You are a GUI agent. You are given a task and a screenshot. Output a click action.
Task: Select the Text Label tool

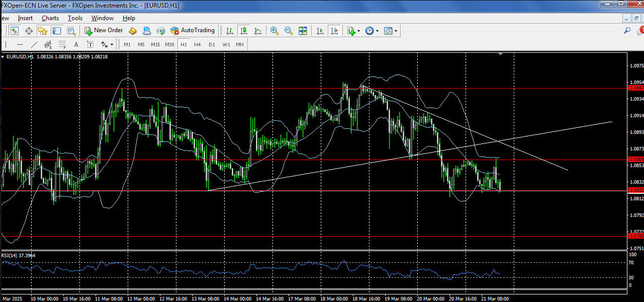tap(90, 44)
